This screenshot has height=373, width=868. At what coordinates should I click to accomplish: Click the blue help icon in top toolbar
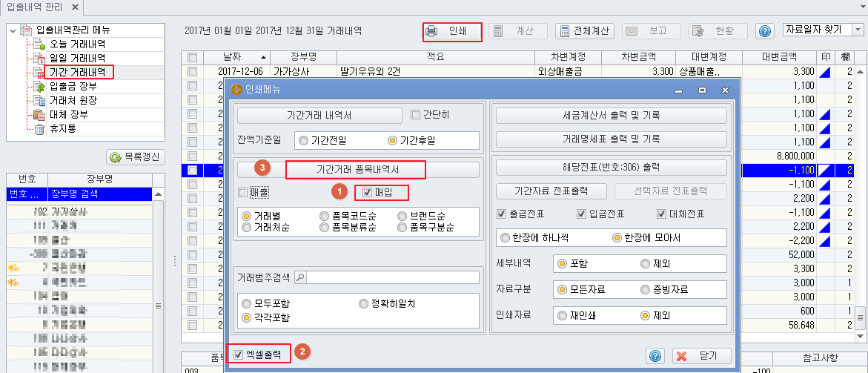coord(764,32)
